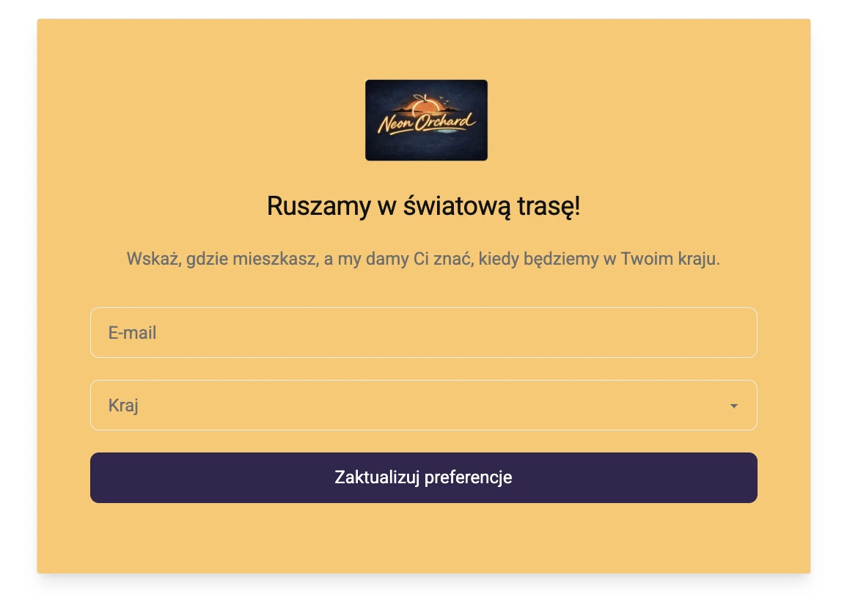Click the yellow form card background

click(424, 543)
